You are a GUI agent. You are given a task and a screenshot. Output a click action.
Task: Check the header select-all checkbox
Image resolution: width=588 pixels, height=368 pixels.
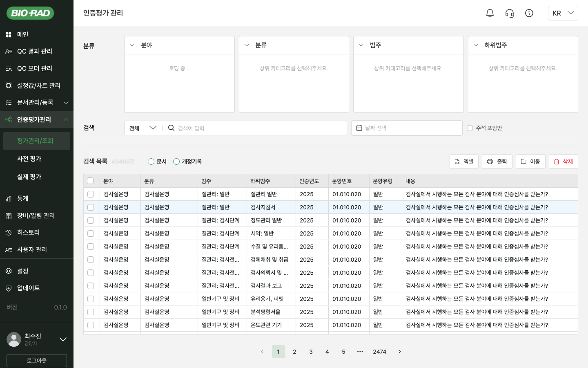click(x=91, y=181)
